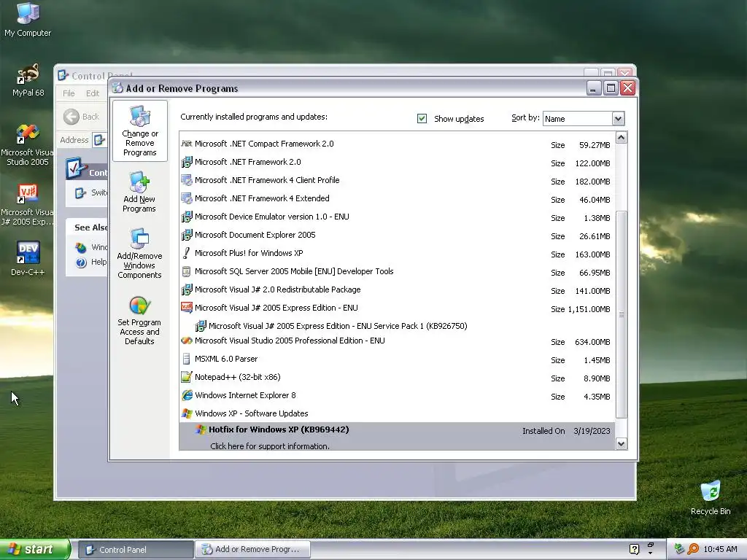Click the Hotfix KB969442 entry icon

click(x=201, y=429)
